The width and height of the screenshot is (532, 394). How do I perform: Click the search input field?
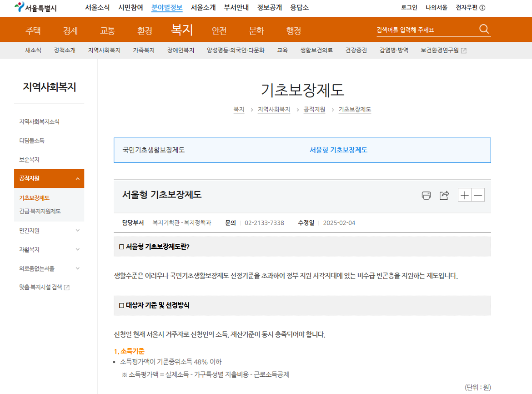pyautogui.click(x=425, y=30)
